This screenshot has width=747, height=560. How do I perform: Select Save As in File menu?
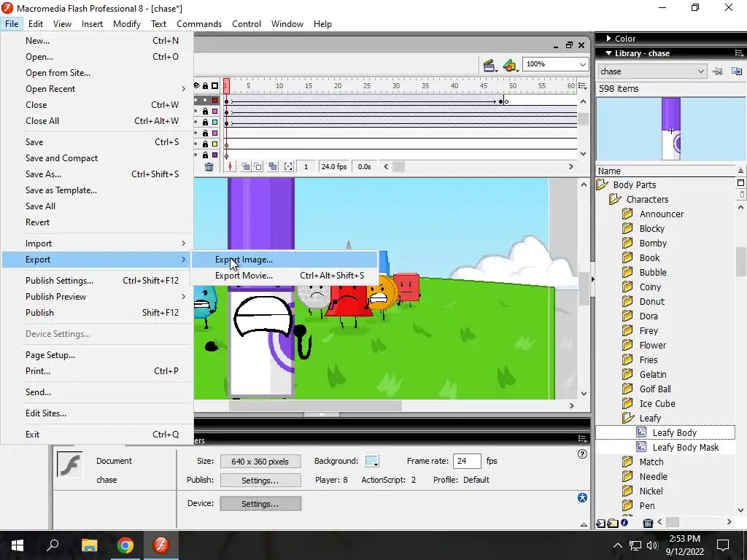[x=97, y=174]
